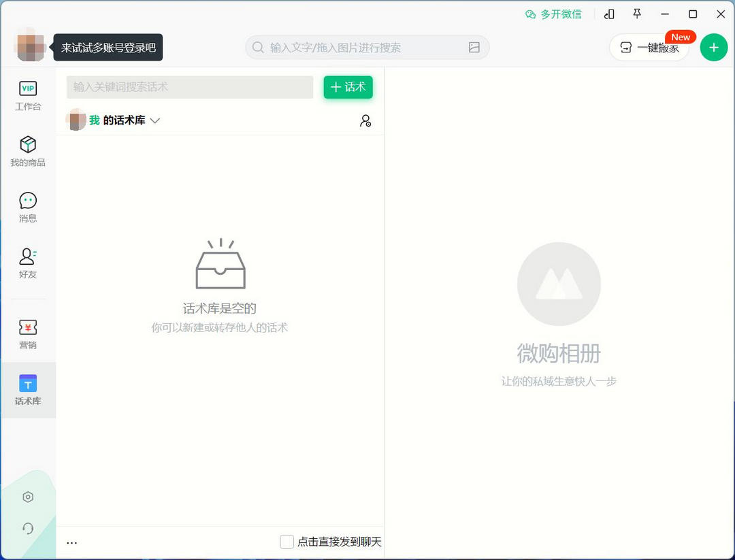This screenshot has height=560, width=735.
Task: Expand the 我的话术库 dropdown
Action: [155, 120]
